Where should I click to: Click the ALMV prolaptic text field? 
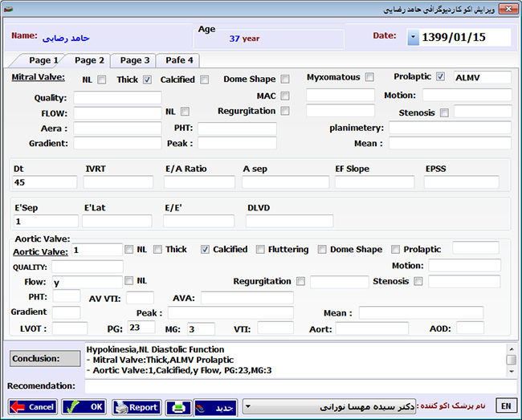483,78
